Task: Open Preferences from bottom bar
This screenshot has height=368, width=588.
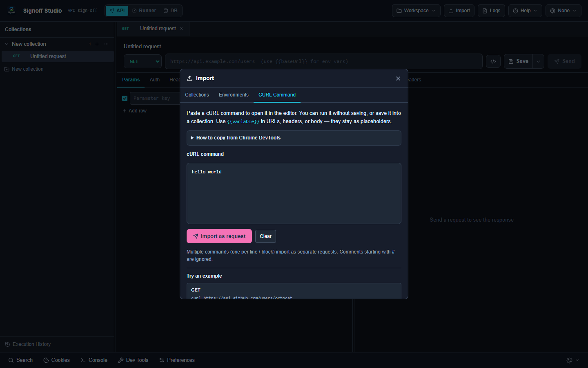Action: (177, 360)
